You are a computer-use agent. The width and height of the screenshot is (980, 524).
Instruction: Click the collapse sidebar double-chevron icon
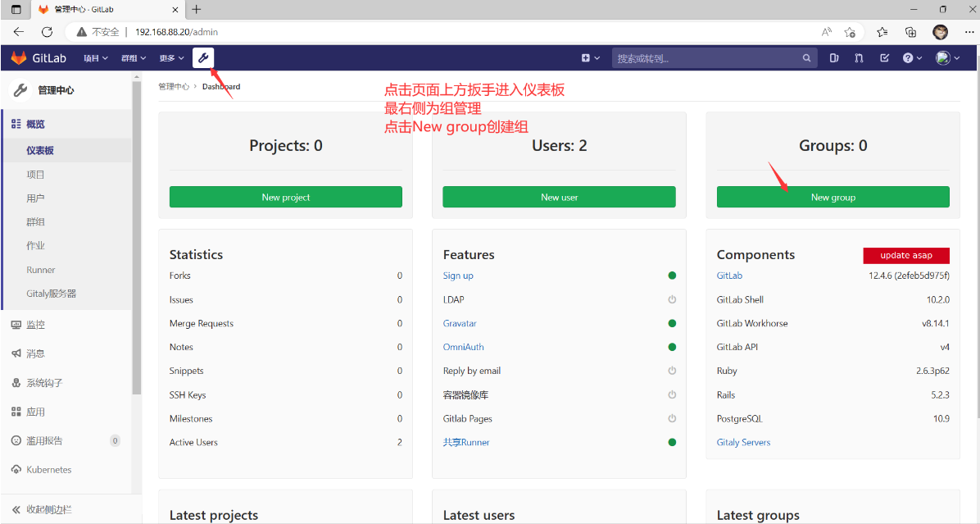pos(16,509)
